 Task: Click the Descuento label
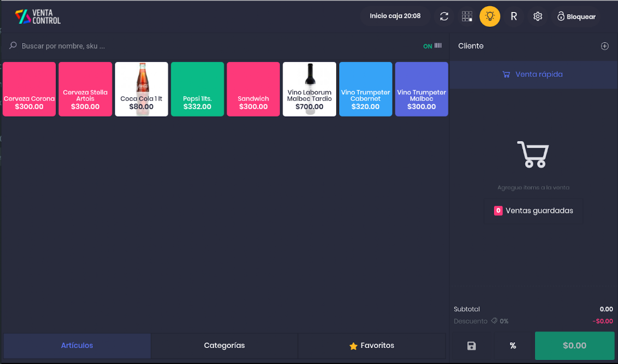471,321
